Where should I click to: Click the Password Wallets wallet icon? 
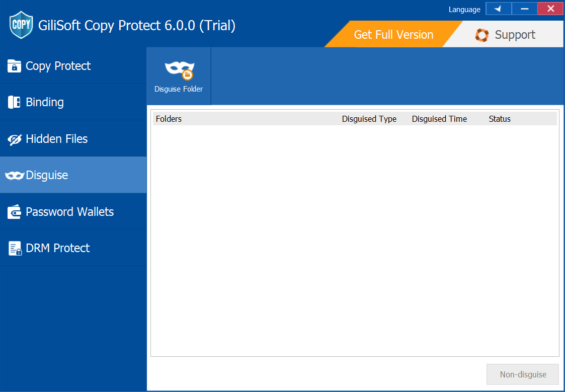point(14,212)
